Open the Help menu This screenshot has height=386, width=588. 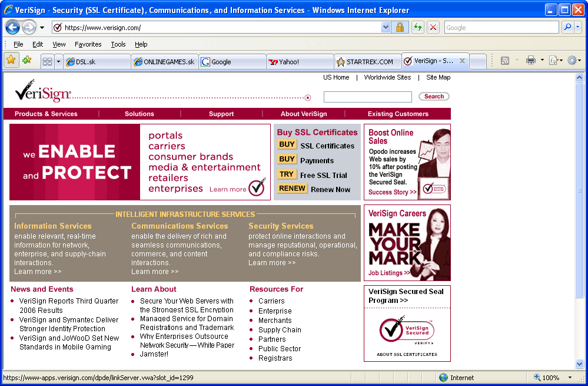tap(141, 44)
